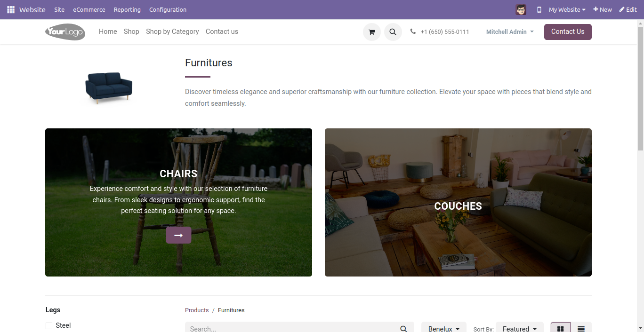Click the mobile preview phone icon

[x=539, y=9]
